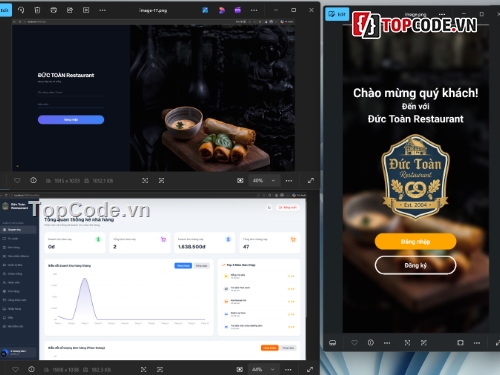This screenshot has width=500, height=375.
Task: Click email input field in restaurant login preview
Action: click(71, 93)
